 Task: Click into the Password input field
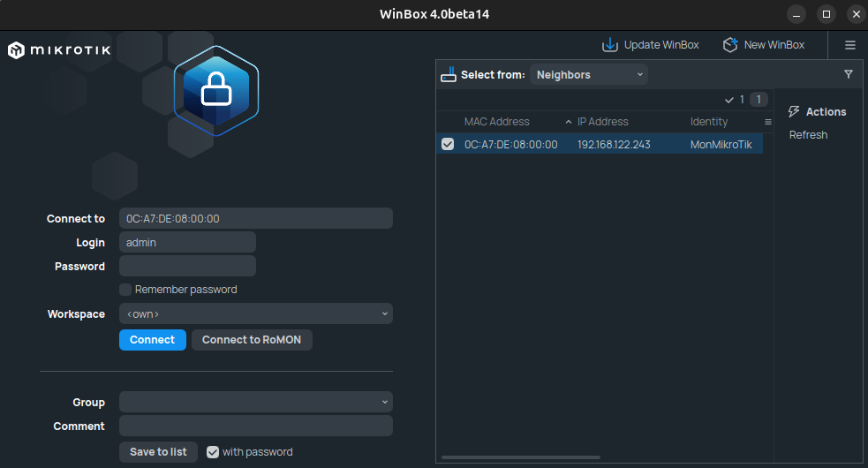tap(187, 267)
